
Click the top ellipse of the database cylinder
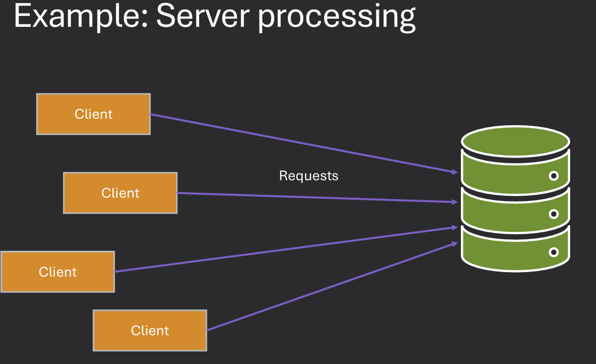point(515,141)
